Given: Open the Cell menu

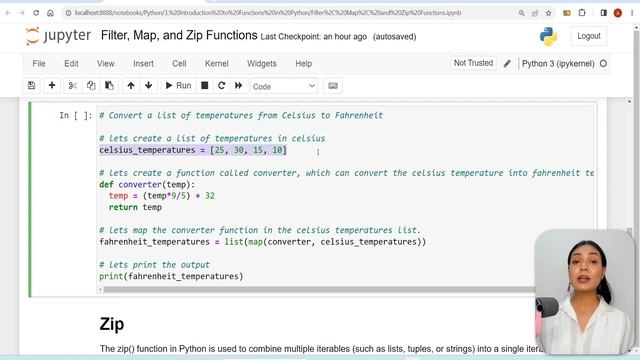Looking at the screenshot, I should (179, 64).
